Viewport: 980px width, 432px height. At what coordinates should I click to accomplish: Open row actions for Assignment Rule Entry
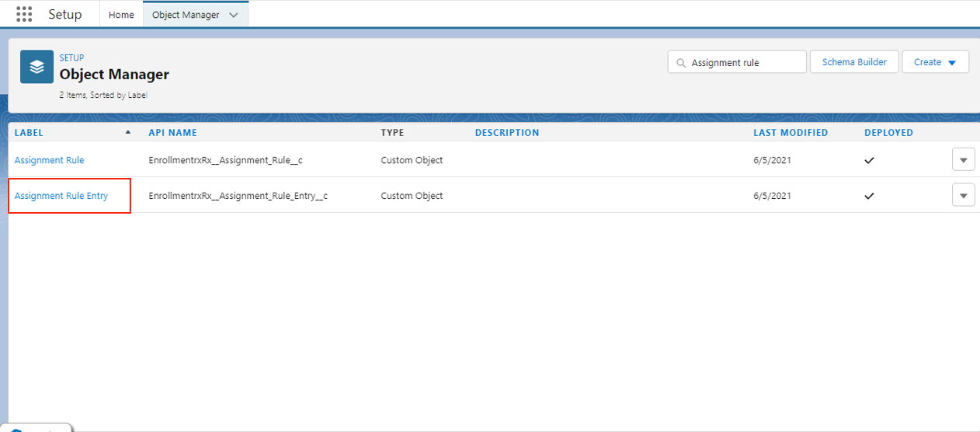tap(963, 196)
